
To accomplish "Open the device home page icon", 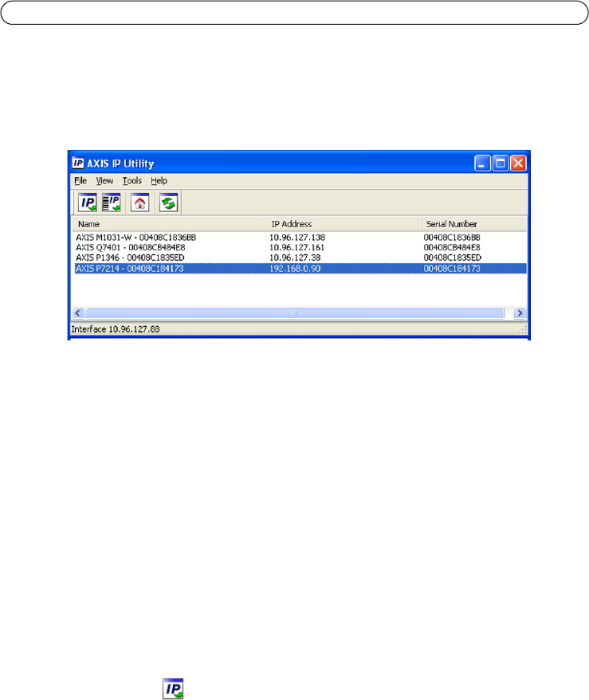I will [x=139, y=203].
